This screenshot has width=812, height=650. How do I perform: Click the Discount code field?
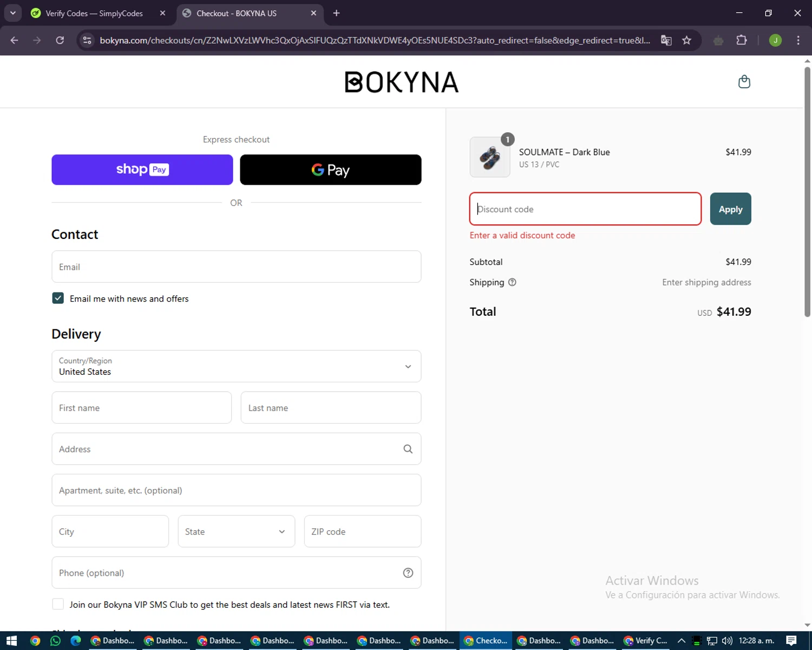point(585,209)
